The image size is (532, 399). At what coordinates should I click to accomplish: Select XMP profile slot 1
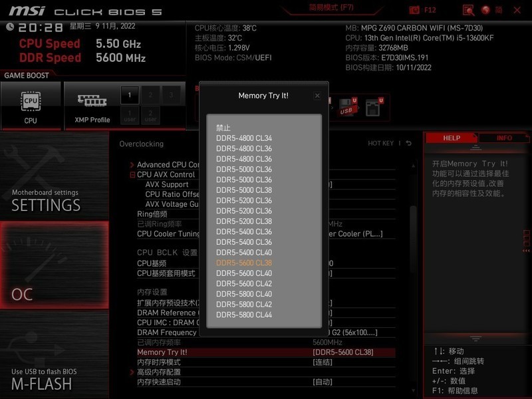[128, 96]
